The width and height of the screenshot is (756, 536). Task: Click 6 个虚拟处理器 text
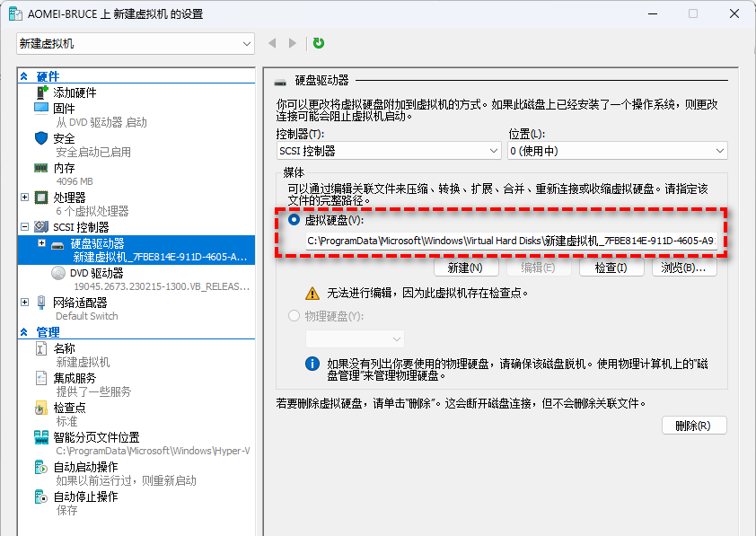[92, 211]
